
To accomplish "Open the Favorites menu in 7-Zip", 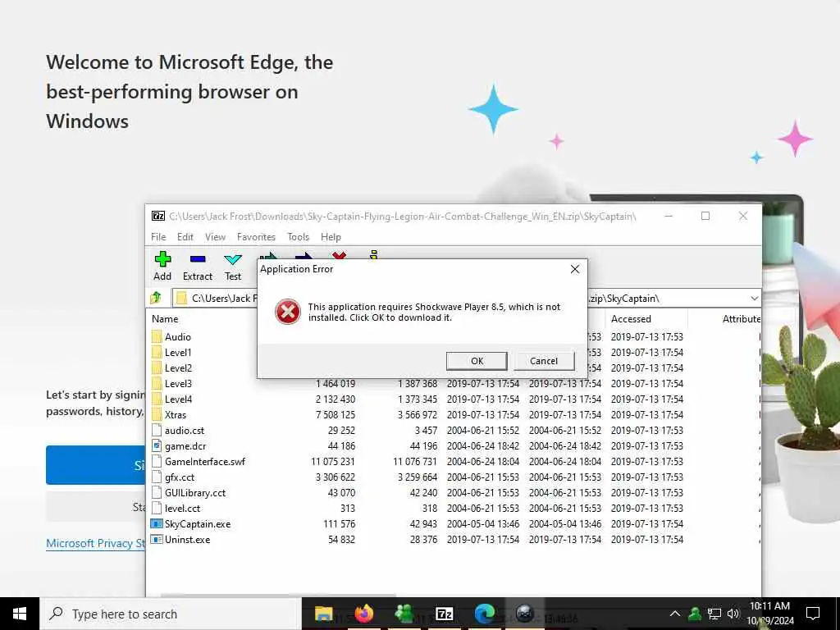I will pyautogui.click(x=256, y=237).
